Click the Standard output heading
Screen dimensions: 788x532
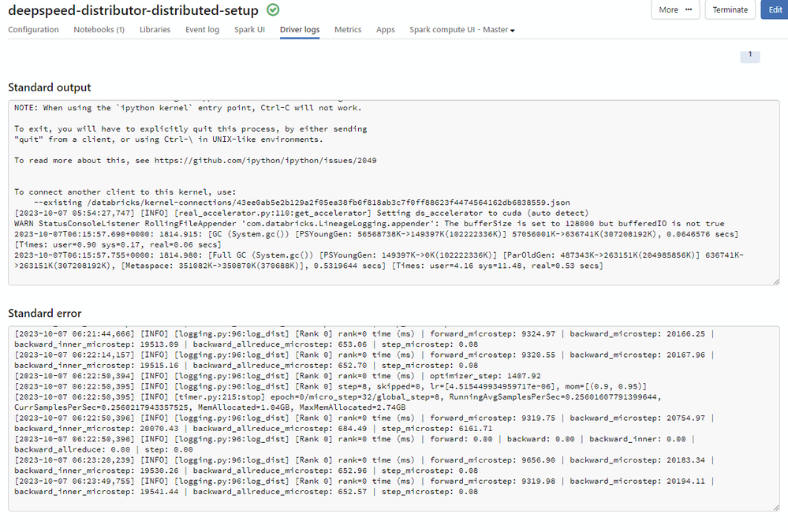coord(50,87)
